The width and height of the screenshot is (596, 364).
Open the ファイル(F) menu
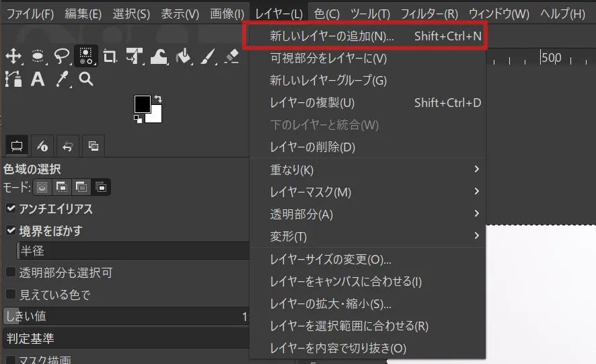(30, 14)
